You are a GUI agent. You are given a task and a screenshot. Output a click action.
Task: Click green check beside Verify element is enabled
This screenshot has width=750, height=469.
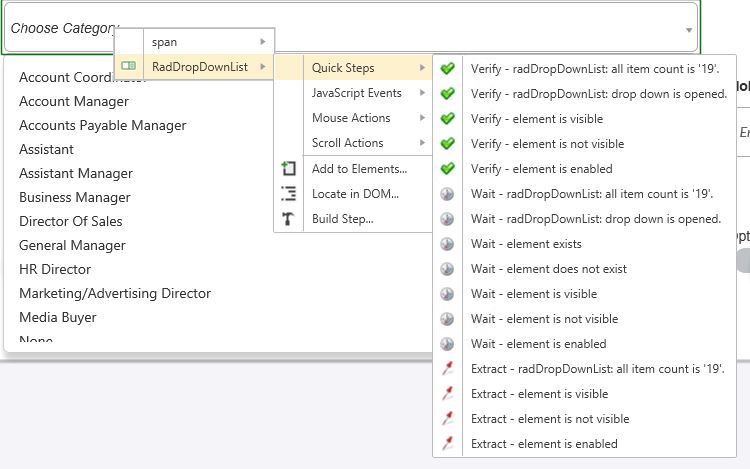[448, 169]
